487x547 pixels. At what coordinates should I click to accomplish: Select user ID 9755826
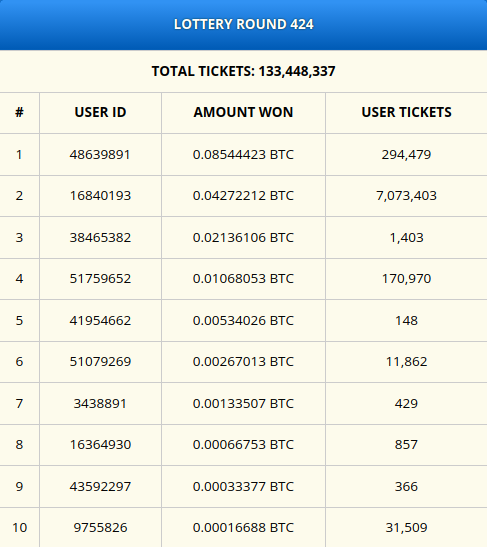pyautogui.click(x=100, y=528)
